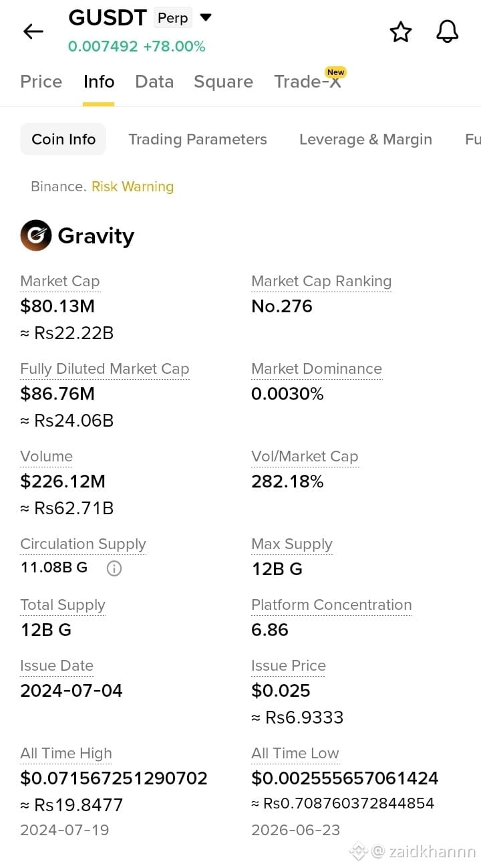
Task: Tap the Vol/Market Cap label
Action: click(305, 457)
